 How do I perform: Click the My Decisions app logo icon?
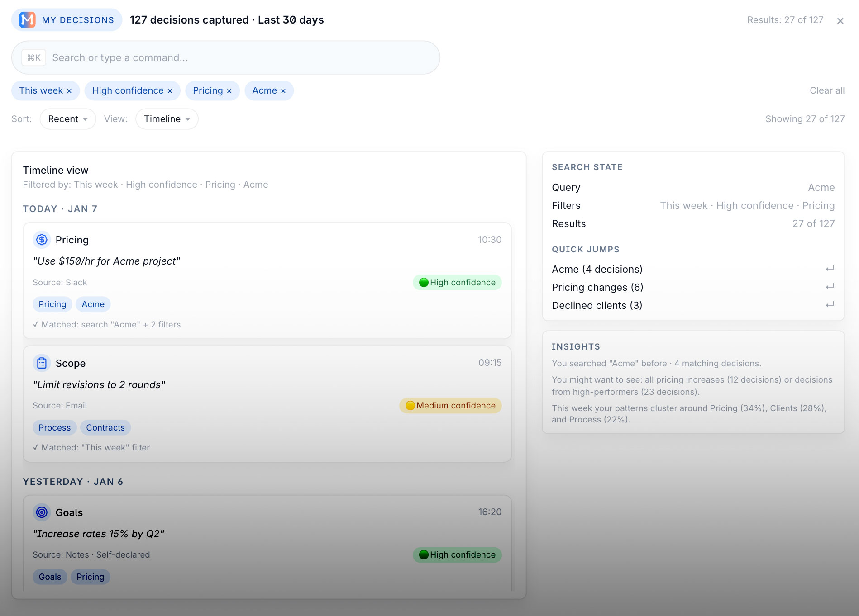[27, 19]
